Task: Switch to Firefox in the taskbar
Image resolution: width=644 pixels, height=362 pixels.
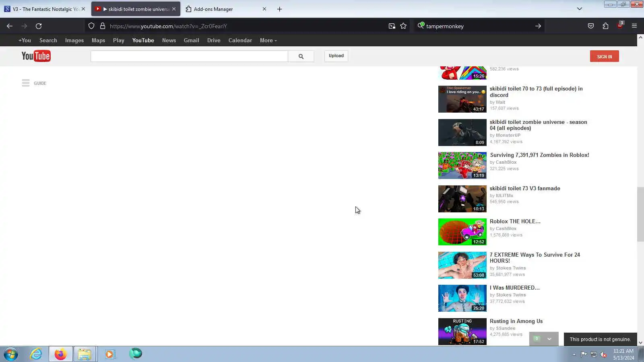Action: (61, 354)
